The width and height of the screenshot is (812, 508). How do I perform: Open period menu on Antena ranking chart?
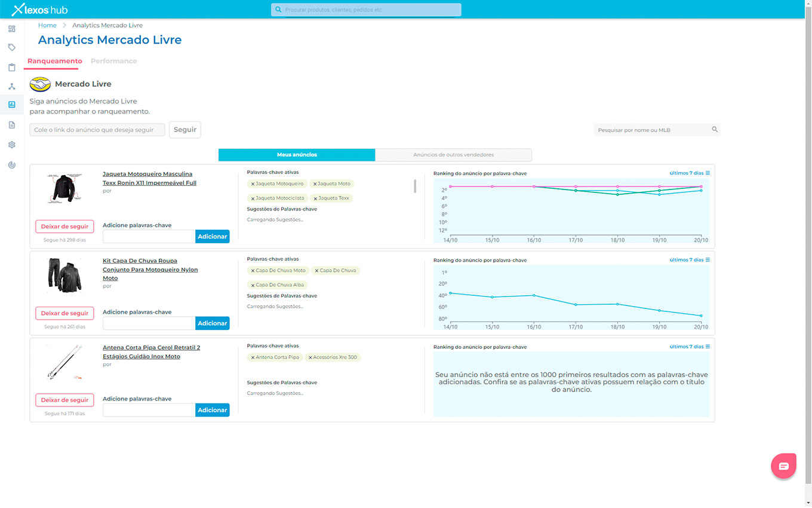coord(690,347)
